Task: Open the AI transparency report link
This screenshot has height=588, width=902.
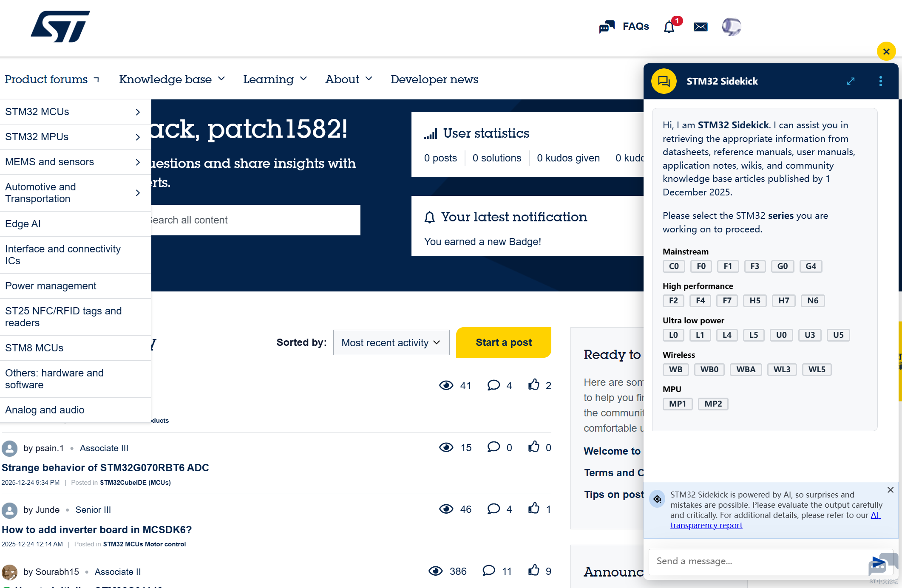Action: point(706,526)
